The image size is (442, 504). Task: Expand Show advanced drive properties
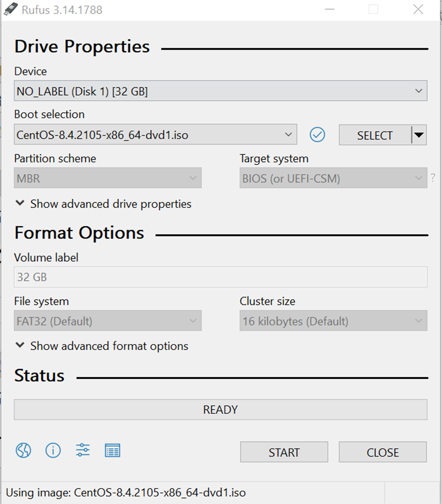[104, 204]
